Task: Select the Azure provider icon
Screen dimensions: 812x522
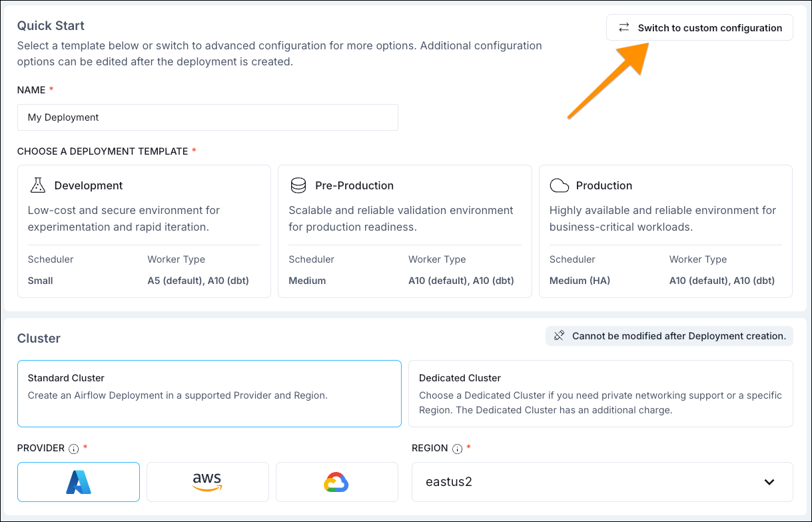Action: tap(78, 481)
